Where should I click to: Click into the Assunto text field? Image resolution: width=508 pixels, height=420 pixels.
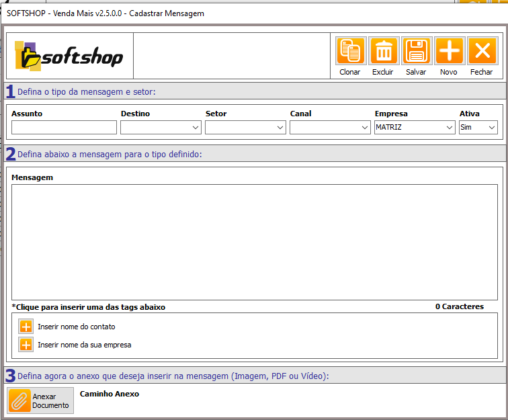tap(64, 127)
